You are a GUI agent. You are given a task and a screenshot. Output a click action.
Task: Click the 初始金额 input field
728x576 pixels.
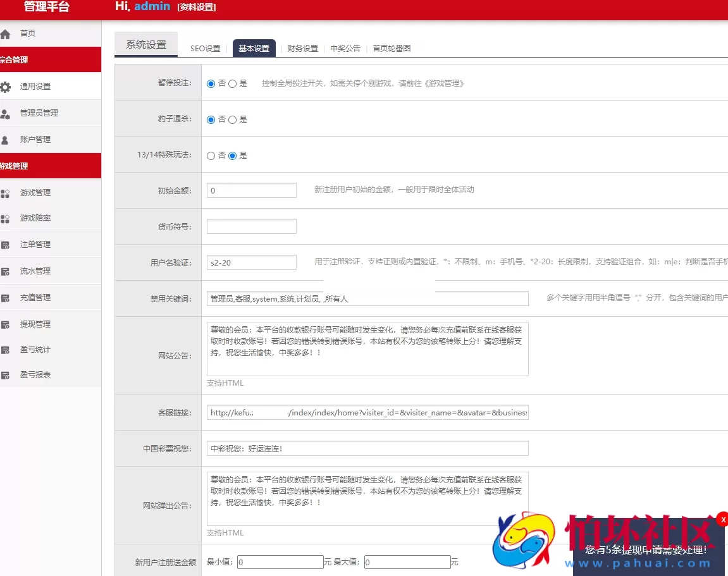[251, 190]
